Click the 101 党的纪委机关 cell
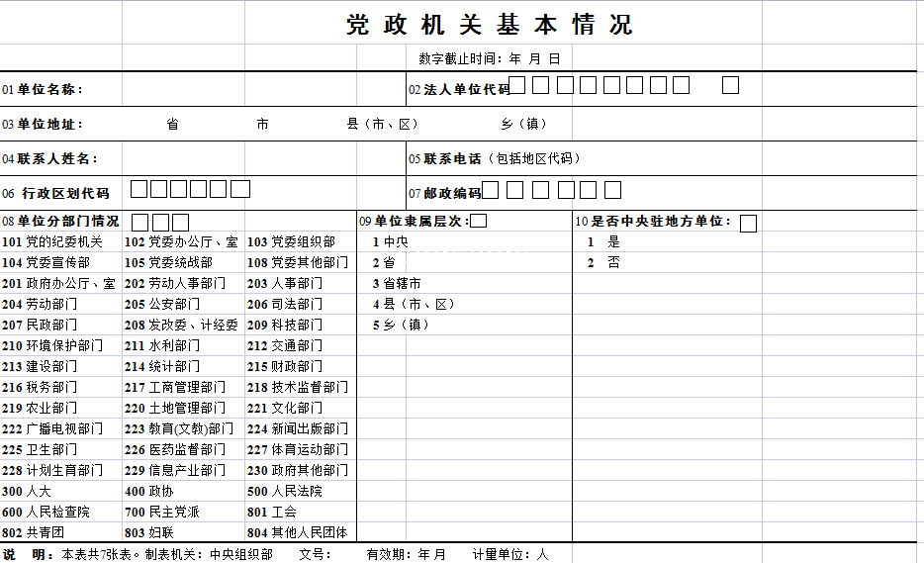 (52, 241)
